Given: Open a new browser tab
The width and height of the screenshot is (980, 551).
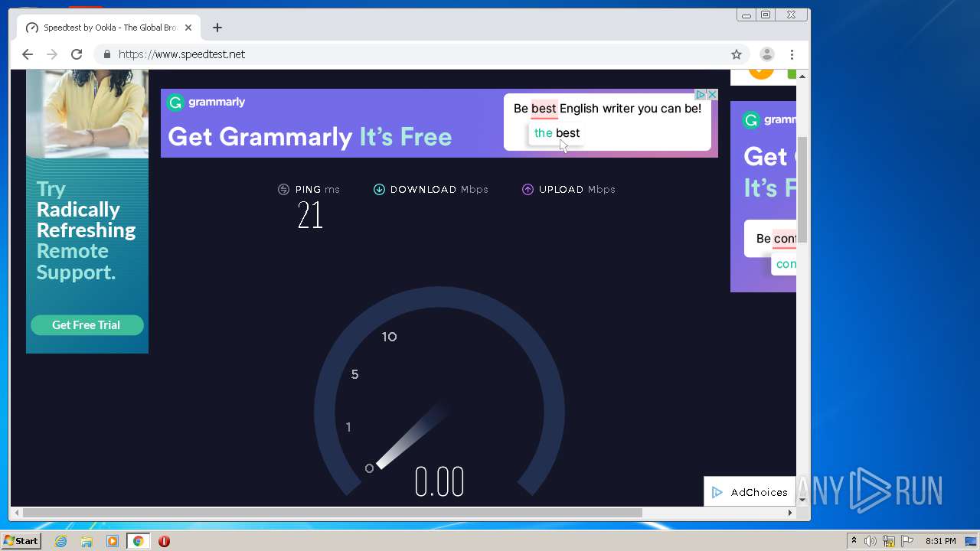Looking at the screenshot, I should 217,28.
